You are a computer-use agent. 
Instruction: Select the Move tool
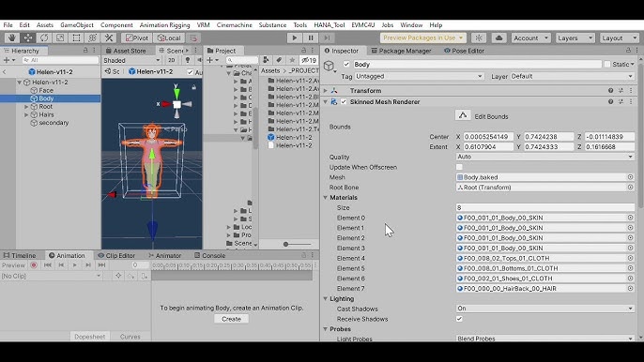point(28,38)
